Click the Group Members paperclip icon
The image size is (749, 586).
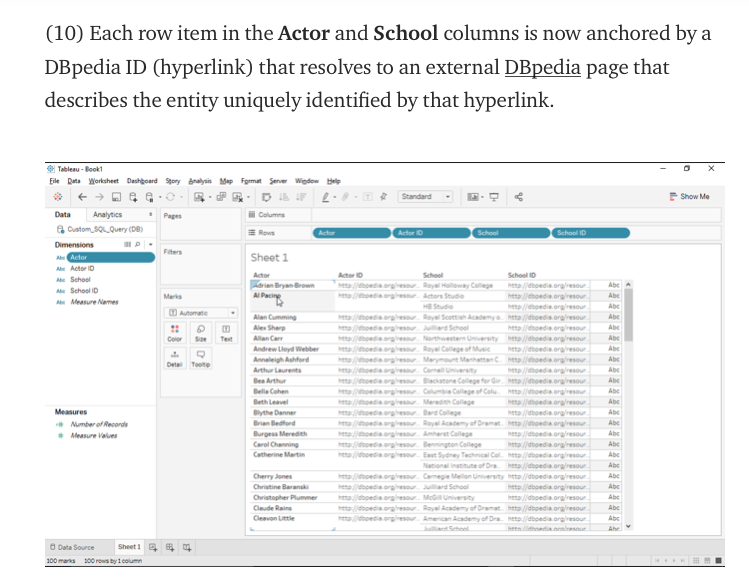click(x=345, y=197)
